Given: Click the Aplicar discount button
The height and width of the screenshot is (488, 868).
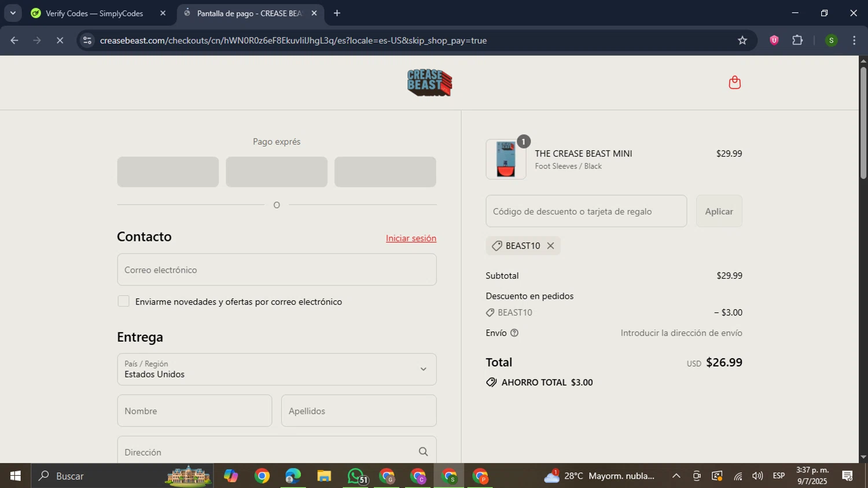Looking at the screenshot, I should point(719,211).
